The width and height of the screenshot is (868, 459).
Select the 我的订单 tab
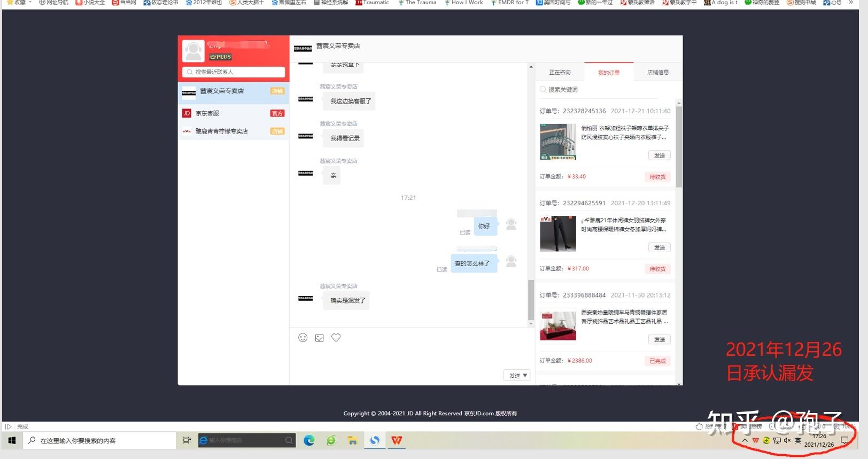point(609,72)
